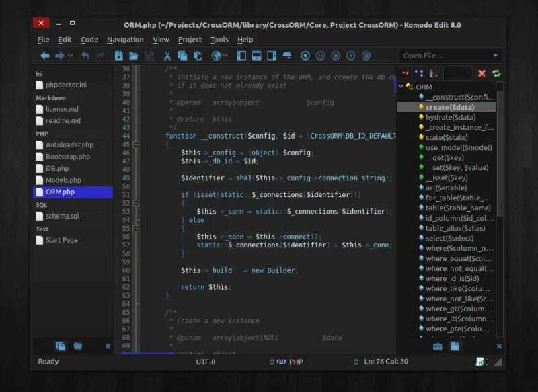Click the Save floppy disk icon
This screenshot has height=392, width=538.
point(149,56)
